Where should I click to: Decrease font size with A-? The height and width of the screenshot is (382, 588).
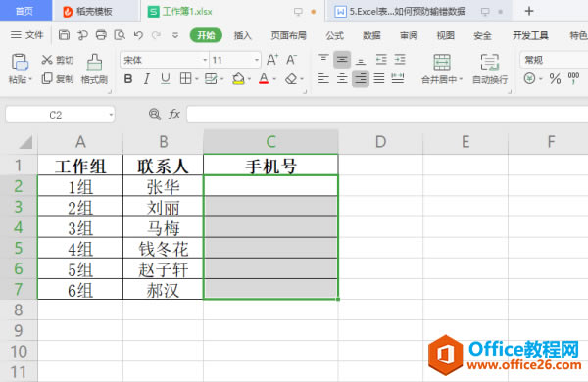point(291,60)
